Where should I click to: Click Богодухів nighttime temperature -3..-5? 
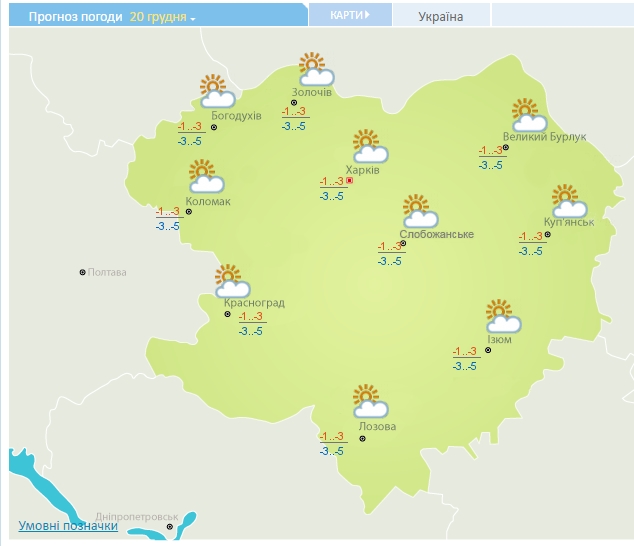click(x=190, y=142)
